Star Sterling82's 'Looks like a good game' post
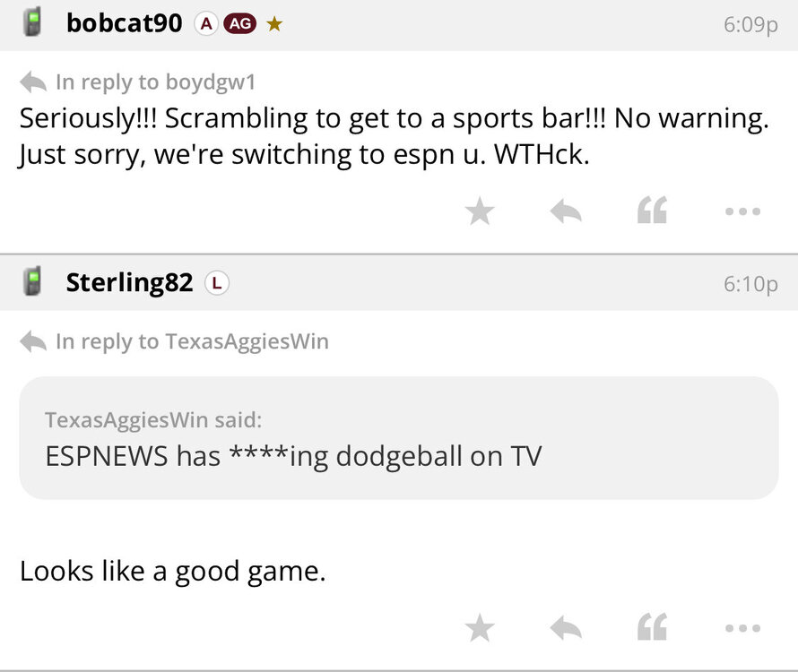This screenshot has width=798, height=672. pyautogui.click(x=481, y=629)
